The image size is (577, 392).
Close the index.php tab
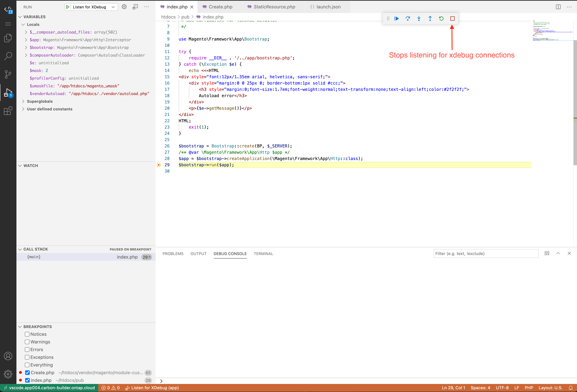(192, 7)
